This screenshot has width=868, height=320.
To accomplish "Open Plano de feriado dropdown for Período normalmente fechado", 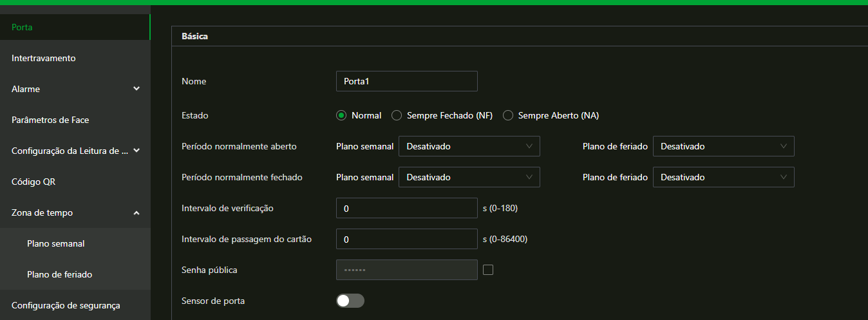I will point(724,177).
